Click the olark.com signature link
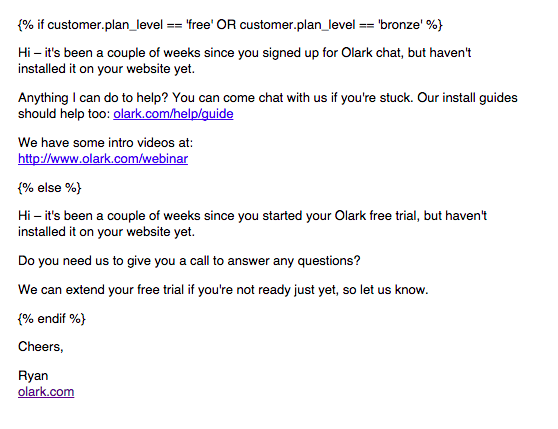 [x=46, y=392]
